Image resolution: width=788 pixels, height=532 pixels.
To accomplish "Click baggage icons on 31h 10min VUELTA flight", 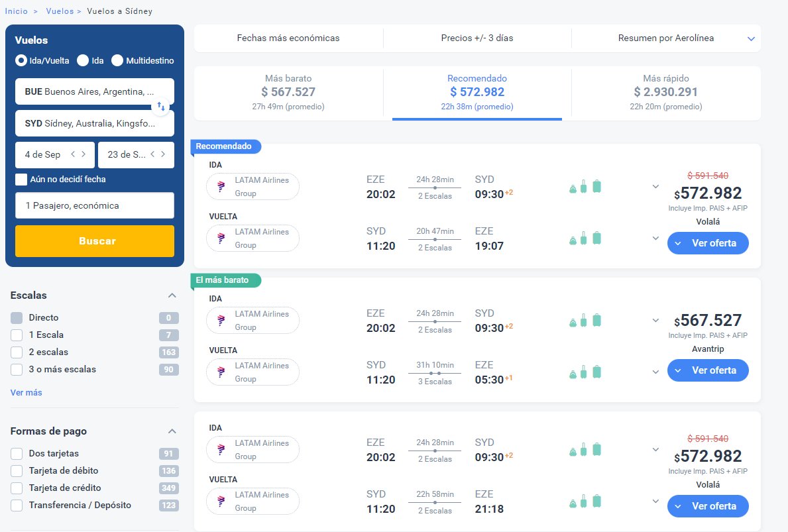I will click(585, 372).
